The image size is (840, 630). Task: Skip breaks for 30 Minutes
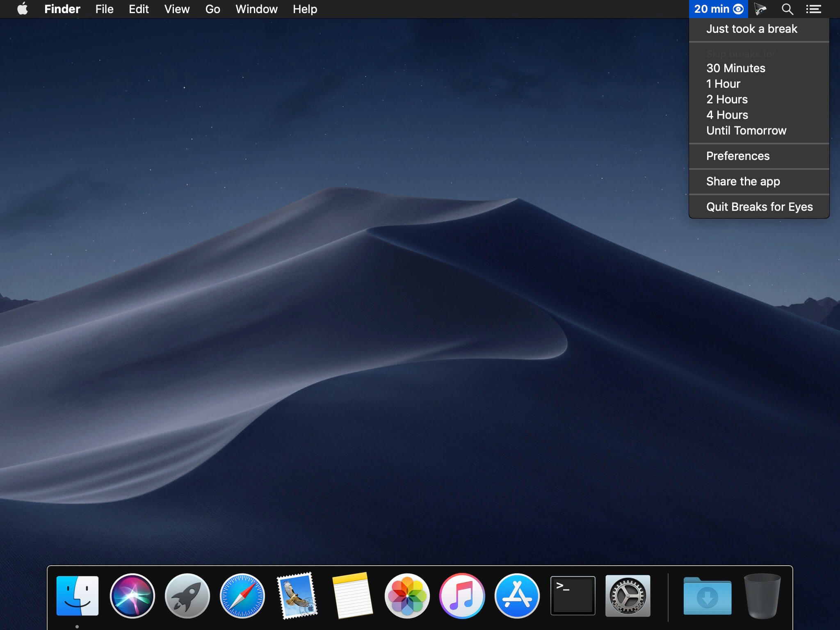pos(735,68)
